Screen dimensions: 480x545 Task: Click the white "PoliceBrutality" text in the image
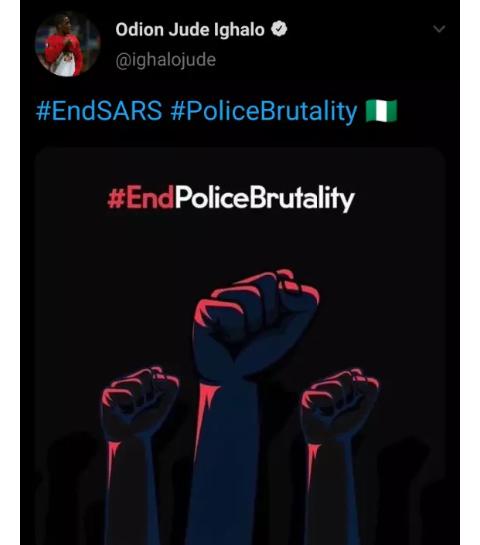265,199
